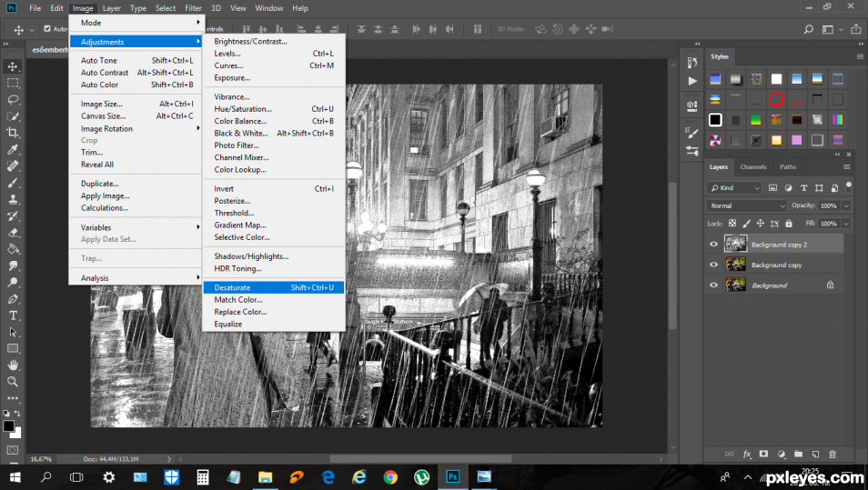The height and width of the screenshot is (490, 868).
Task: Select the Eraser tool
Action: click(x=12, y=233)
